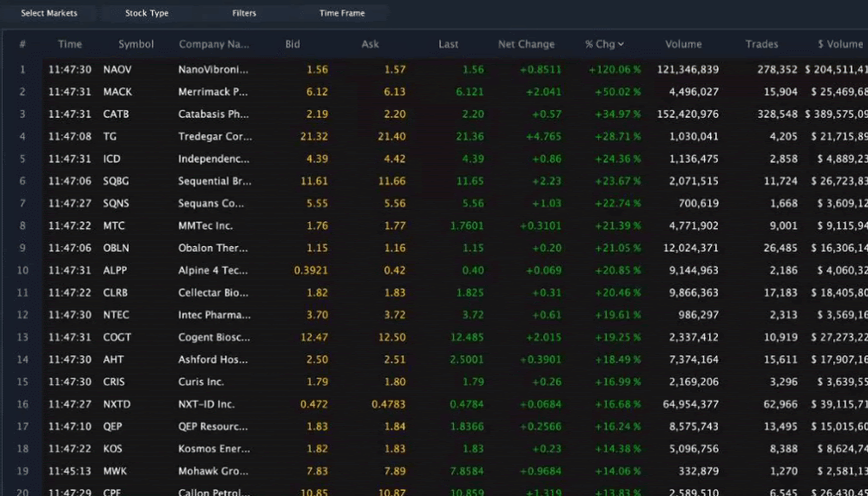Select the KOS symbol

[112, 449]
